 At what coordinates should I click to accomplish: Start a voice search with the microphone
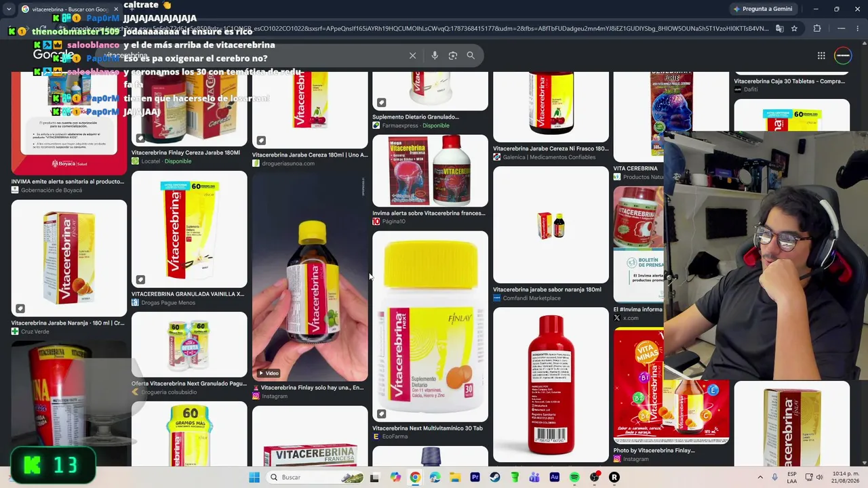pyautogui.click(x=435, y=56)
